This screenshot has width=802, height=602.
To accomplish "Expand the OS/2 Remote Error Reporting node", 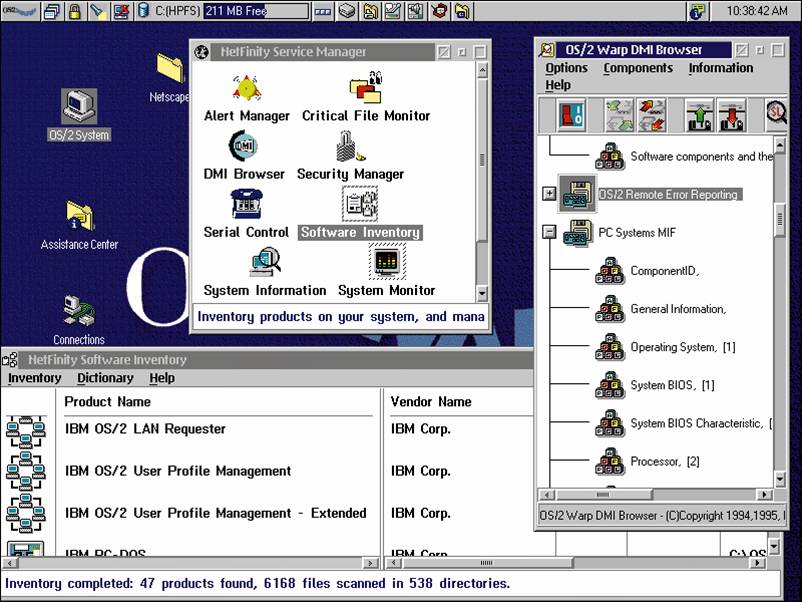I will click(549, 194).
